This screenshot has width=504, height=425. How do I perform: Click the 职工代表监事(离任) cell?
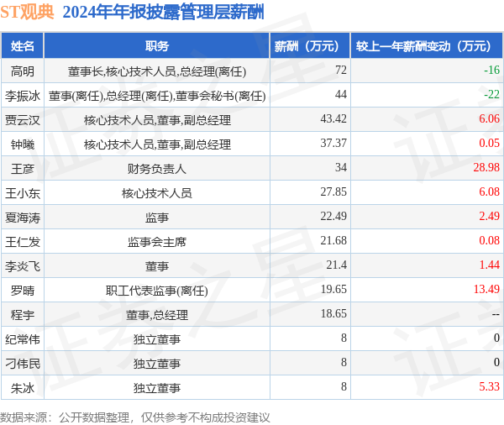(x=157, y=291)
